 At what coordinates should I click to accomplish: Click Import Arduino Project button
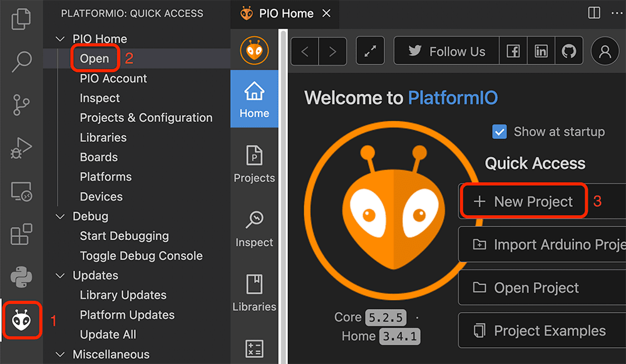542,245
